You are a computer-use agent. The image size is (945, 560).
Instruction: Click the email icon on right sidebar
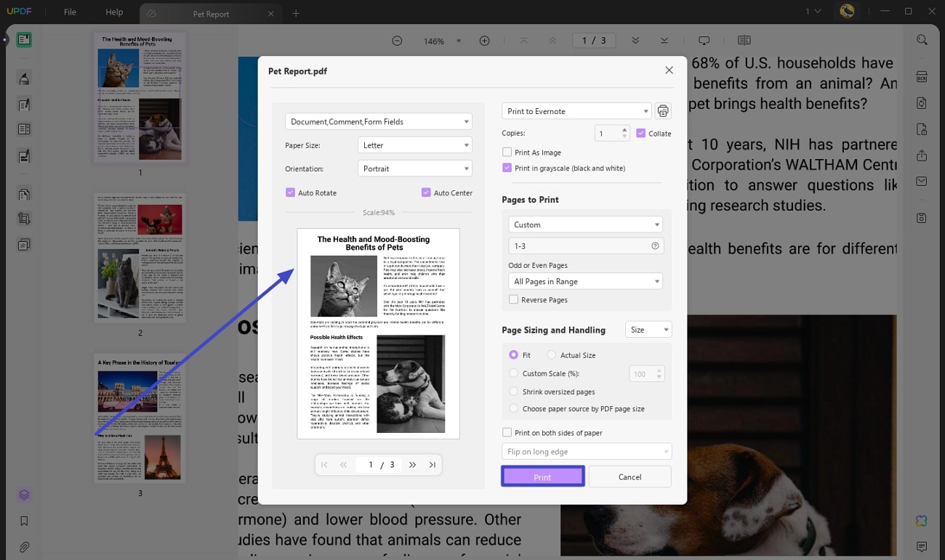pos(922,181)
